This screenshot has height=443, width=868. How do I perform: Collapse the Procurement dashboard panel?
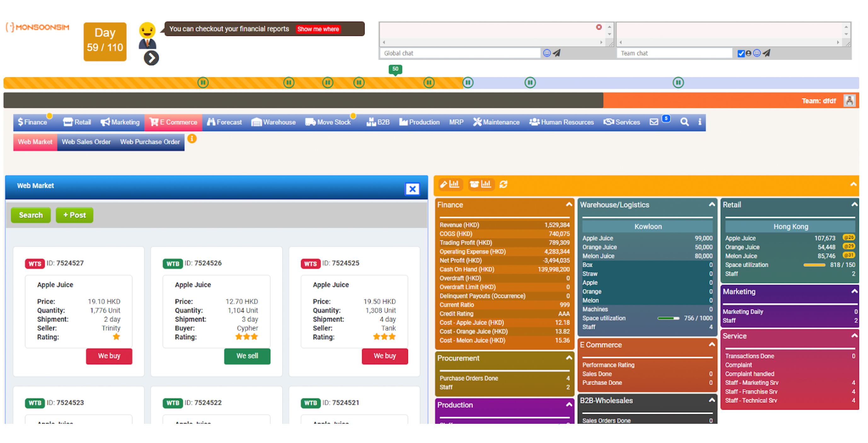coord(569,358)
